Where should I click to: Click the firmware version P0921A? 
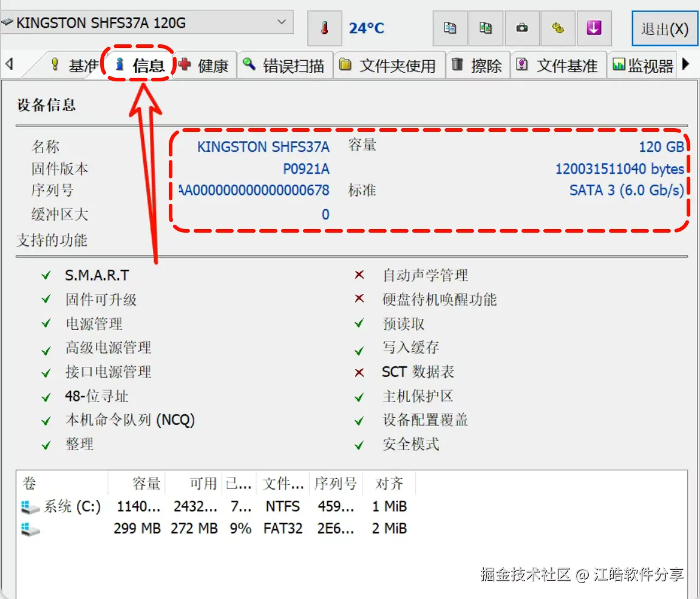pyautogui.click(x=306, y=169)
